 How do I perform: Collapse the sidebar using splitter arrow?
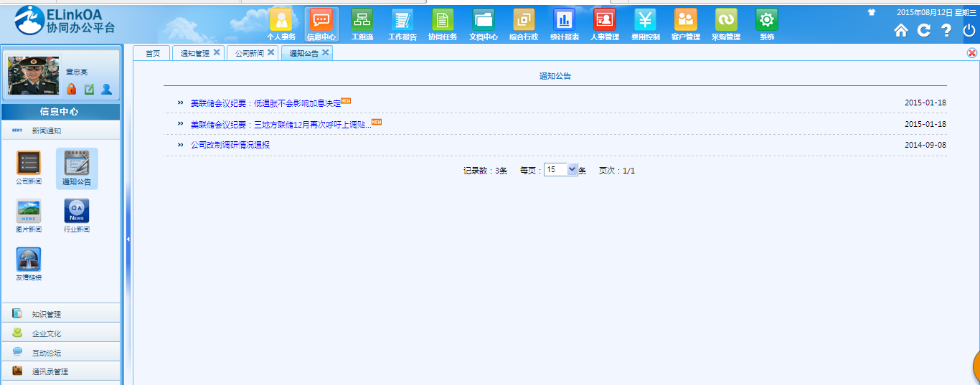click(x=128, y=239)
